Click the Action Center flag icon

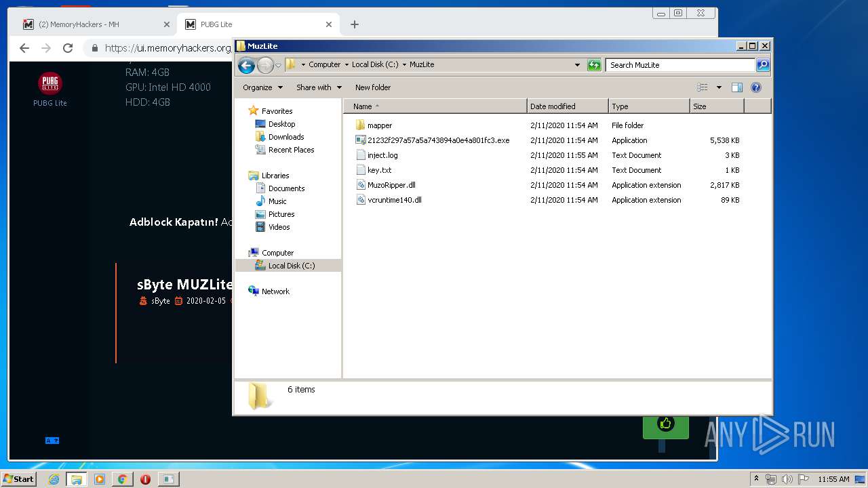803,479
